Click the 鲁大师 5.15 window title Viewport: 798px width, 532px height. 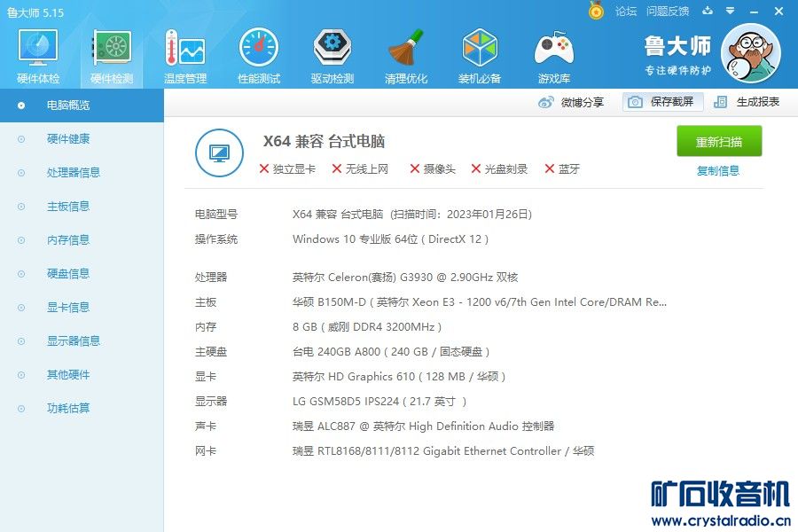(x=35, y=12)
